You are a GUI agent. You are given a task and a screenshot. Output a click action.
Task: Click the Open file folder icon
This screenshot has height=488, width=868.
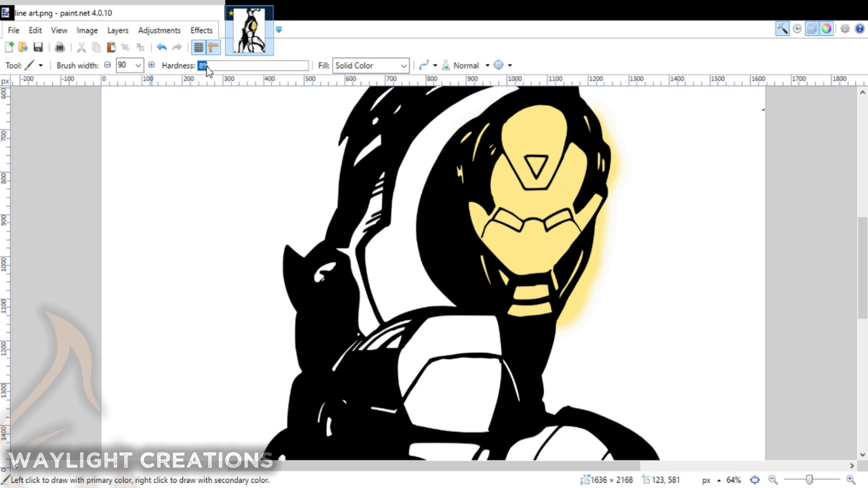[23, 47]
